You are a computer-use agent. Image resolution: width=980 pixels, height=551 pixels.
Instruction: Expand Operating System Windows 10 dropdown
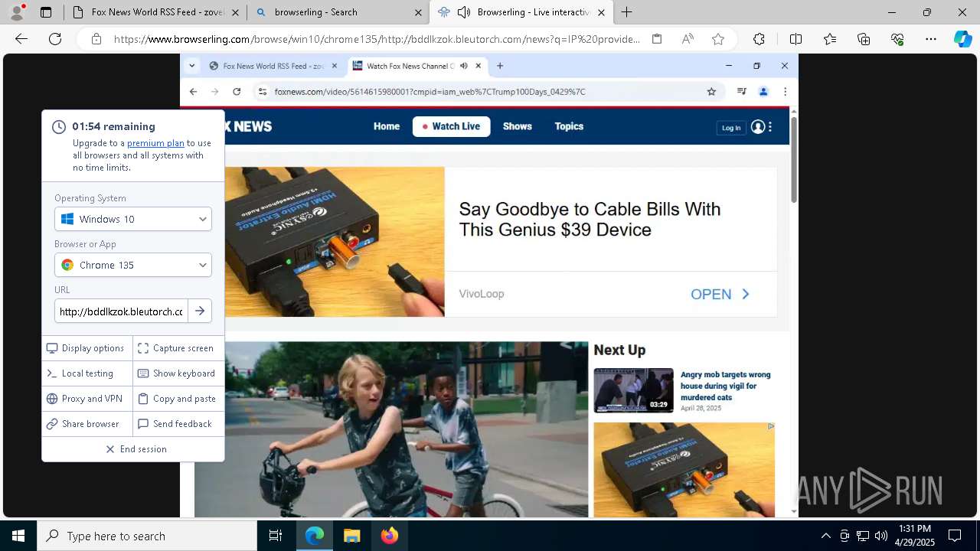133,219
